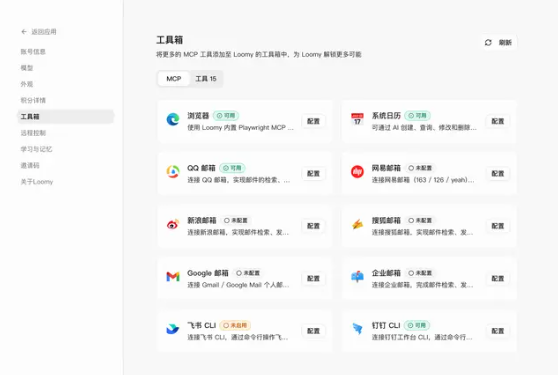This screenshot has width=558, height=375.
Task: Click the 未配置 badge on Google 邮箱
Action: [248, 273]
